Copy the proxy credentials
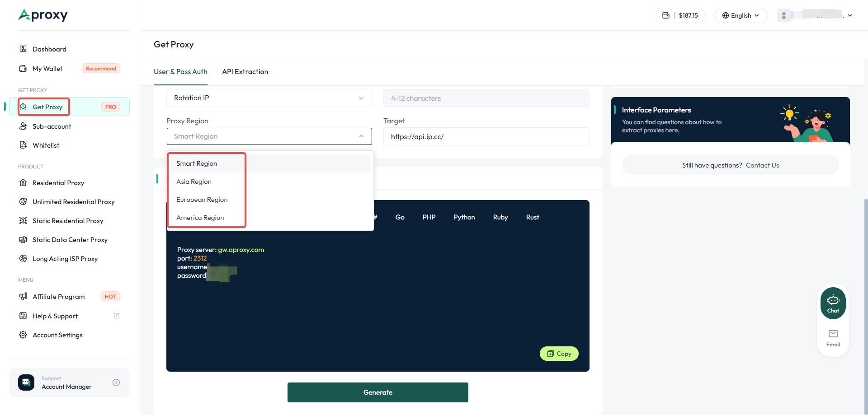 [559, 354]
